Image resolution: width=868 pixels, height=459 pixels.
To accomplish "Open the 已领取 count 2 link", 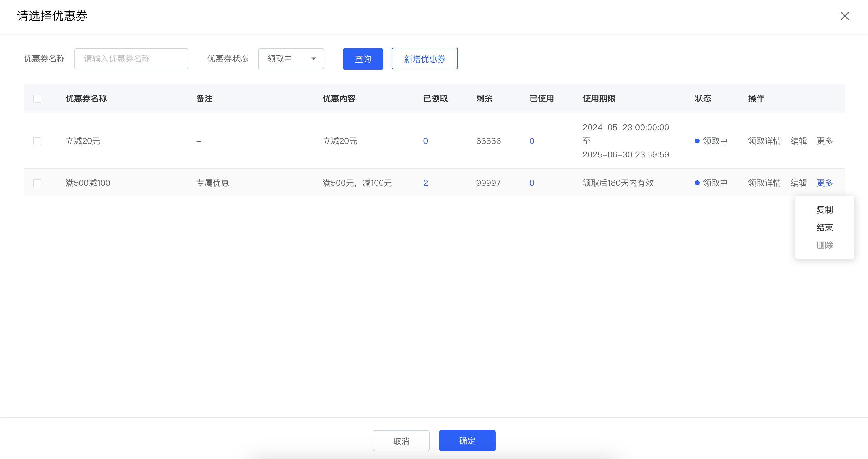I will (425, 183).
